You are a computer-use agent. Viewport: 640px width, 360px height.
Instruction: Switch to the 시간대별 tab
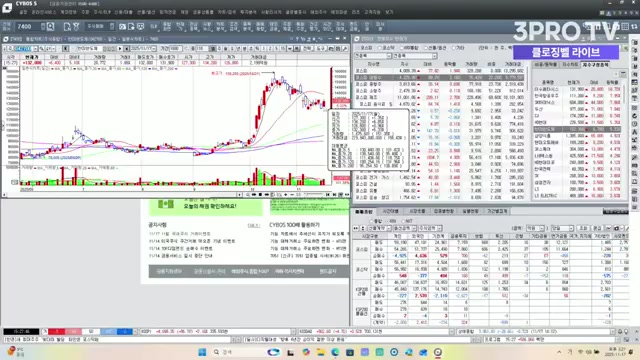pyautogui.click(x=390, y=211)
